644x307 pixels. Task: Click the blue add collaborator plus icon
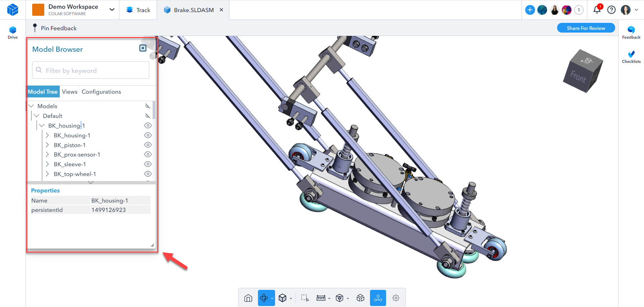point(530,10)
